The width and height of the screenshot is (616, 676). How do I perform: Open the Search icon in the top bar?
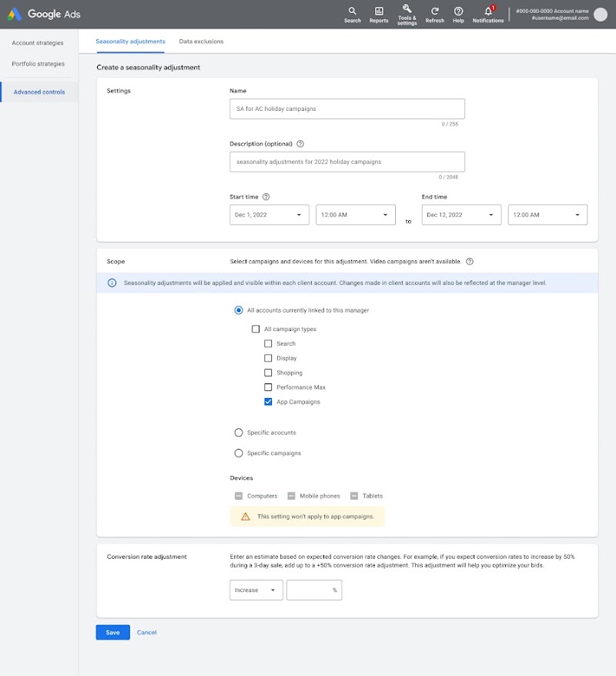(352, 13)
